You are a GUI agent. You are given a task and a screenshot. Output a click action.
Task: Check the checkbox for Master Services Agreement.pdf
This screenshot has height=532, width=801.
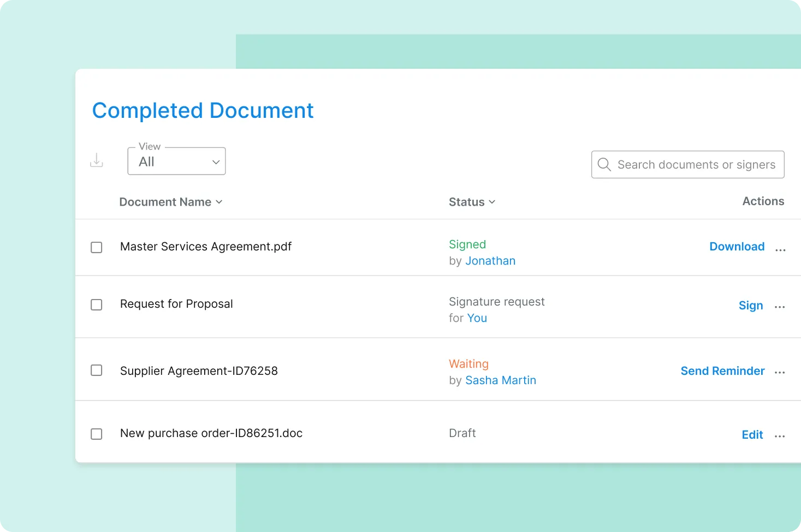coord(97,247)
